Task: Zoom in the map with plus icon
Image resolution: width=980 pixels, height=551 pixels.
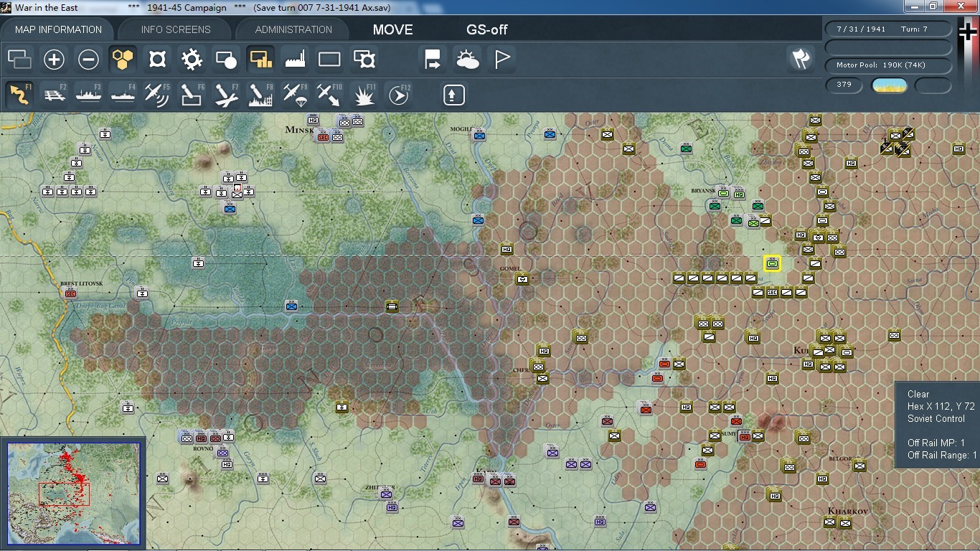Action: [54, 60]
